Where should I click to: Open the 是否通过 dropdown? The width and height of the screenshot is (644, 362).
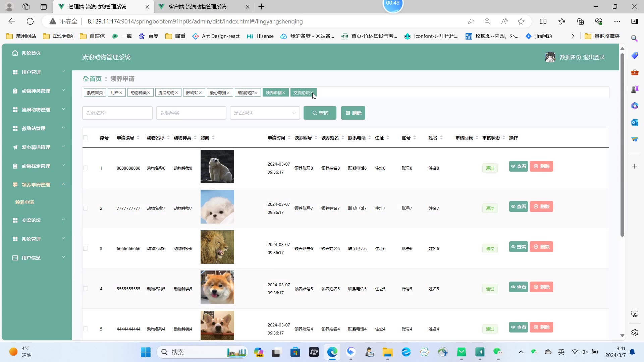pyautogui.click(x=265, y=113)
